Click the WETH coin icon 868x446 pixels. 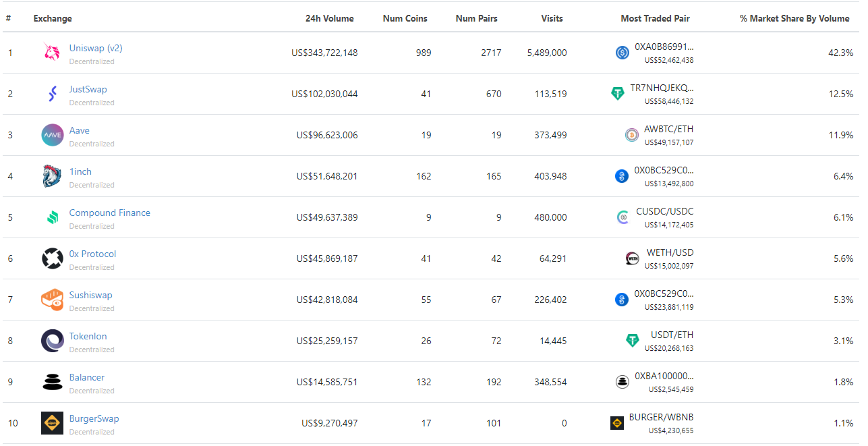point(632,258)
